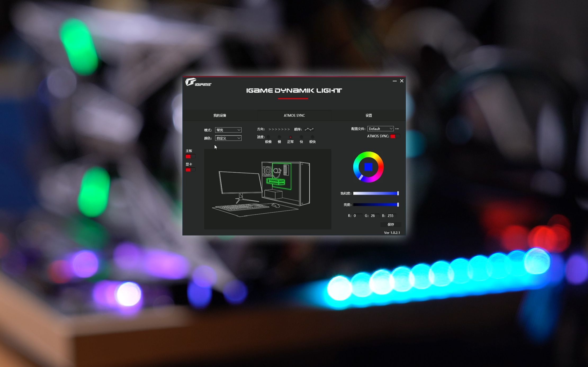Viewport: 588px width, 367px height.
Task: Select the 极快 speed radio option
Action: pos(312,137)
